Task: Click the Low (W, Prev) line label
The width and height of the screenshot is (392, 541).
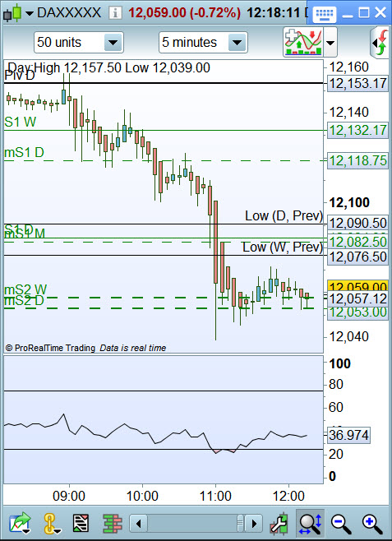Action: point(283,247)
